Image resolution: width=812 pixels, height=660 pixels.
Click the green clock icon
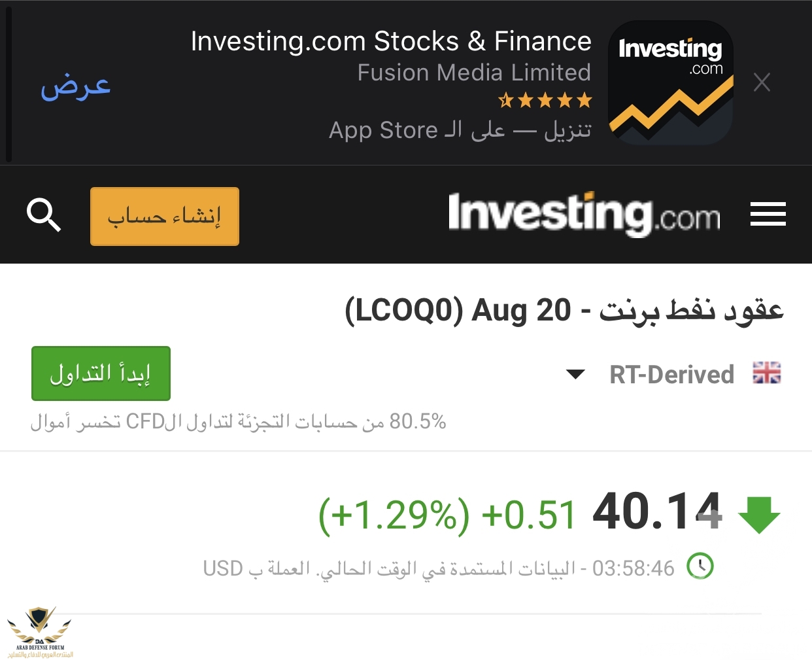tap(700, 566)
